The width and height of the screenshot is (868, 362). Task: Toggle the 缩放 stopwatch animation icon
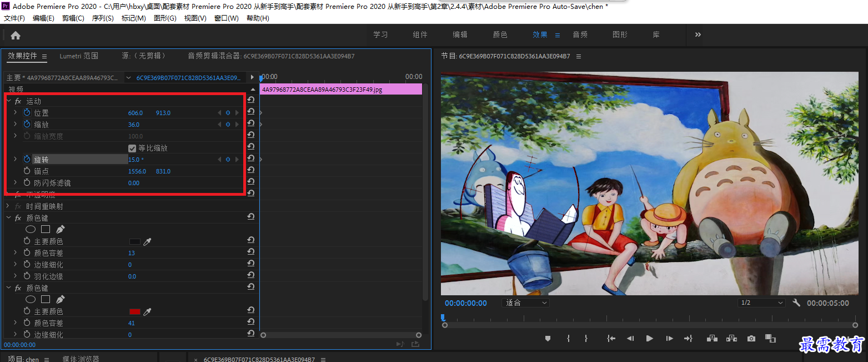point(27,125)
